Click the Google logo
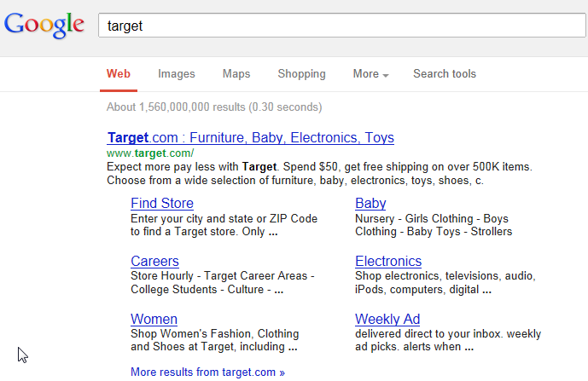 click(x=44, y=25)
